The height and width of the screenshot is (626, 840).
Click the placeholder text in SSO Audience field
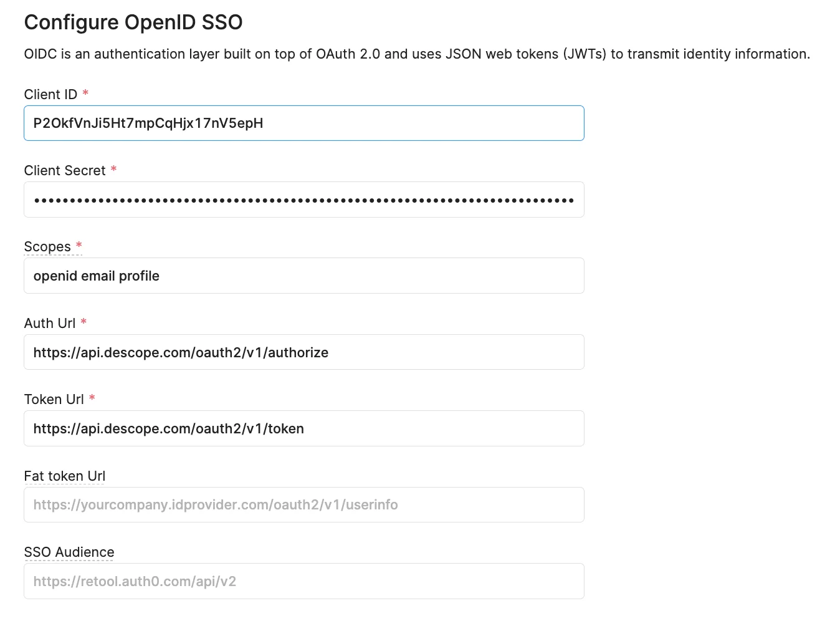pyautogui.click(x=135, y=580)
